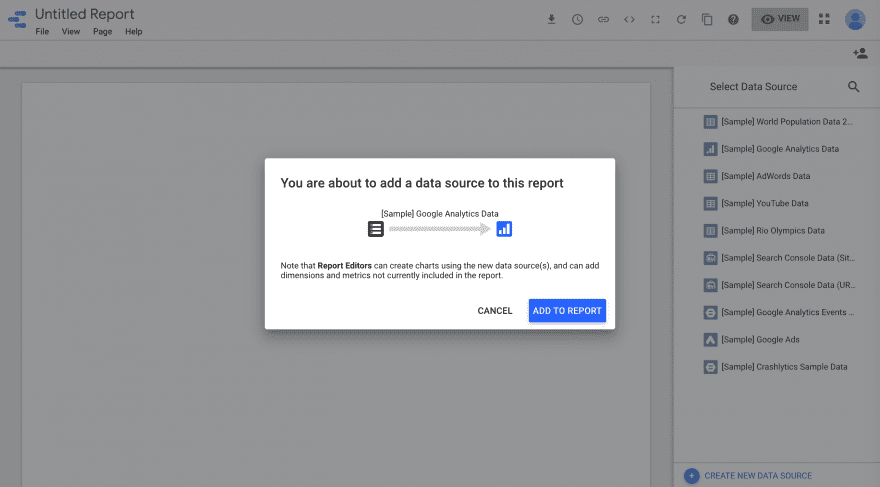This screenshot has height=487, width=880.
Task: Open the Google apps grid icon
Action: coord(824,19)
